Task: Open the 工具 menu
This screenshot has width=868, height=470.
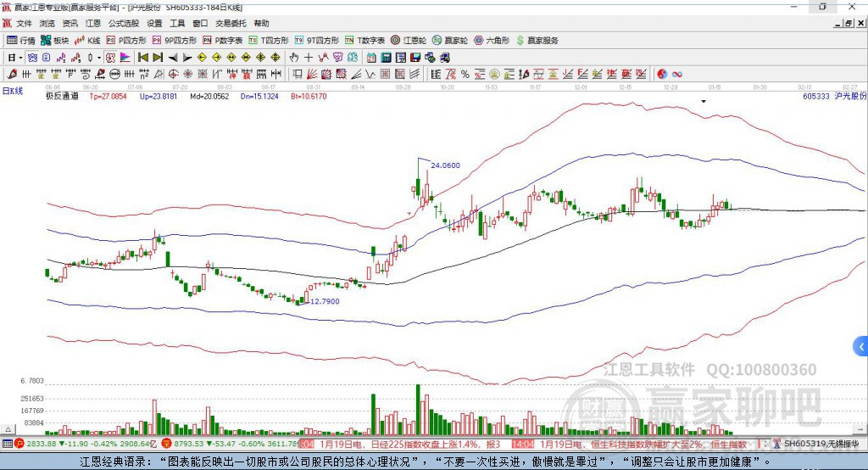Action: 177,23
